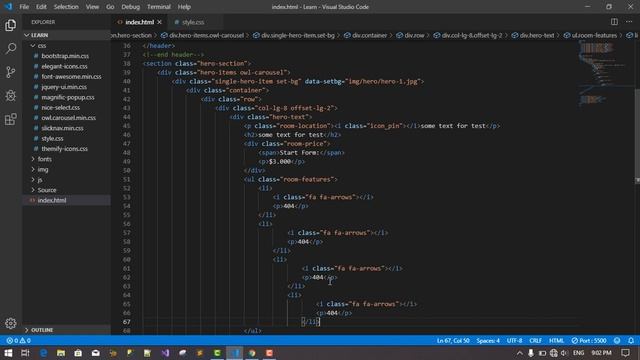Collapse the LEARN folder section
The height and width of the screenshot is (360, 640).
[x=66, y=35]
